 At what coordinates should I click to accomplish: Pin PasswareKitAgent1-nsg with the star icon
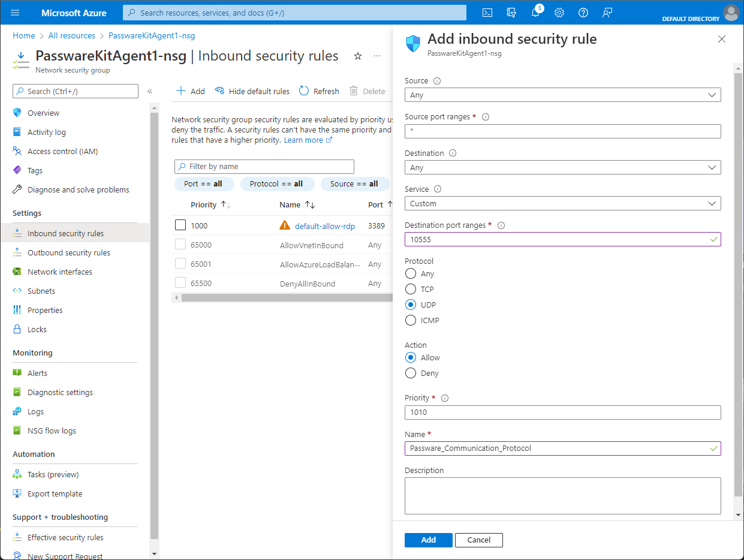358,56
